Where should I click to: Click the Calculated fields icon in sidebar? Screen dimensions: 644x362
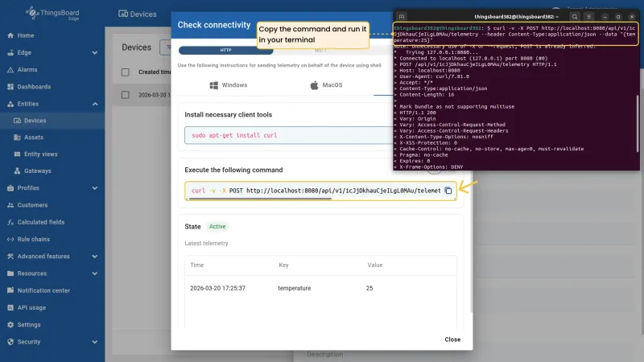pyautogui.click(x=10, y=222)
